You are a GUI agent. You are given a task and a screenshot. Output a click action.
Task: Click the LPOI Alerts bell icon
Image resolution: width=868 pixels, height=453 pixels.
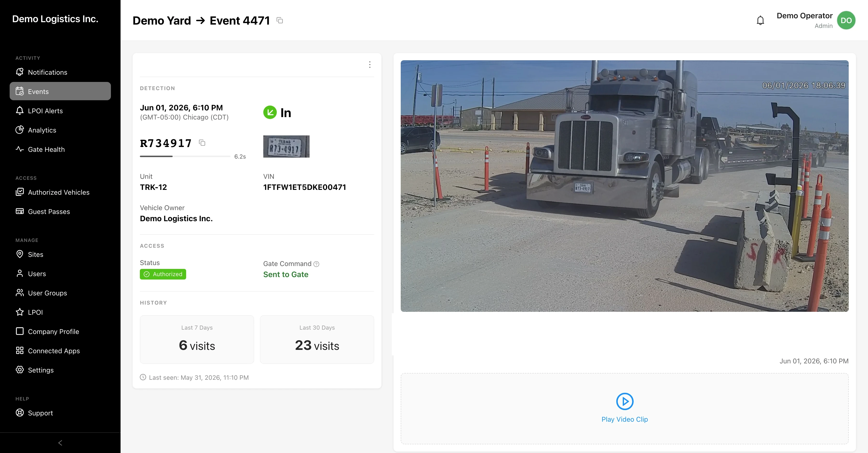point(20,110)
